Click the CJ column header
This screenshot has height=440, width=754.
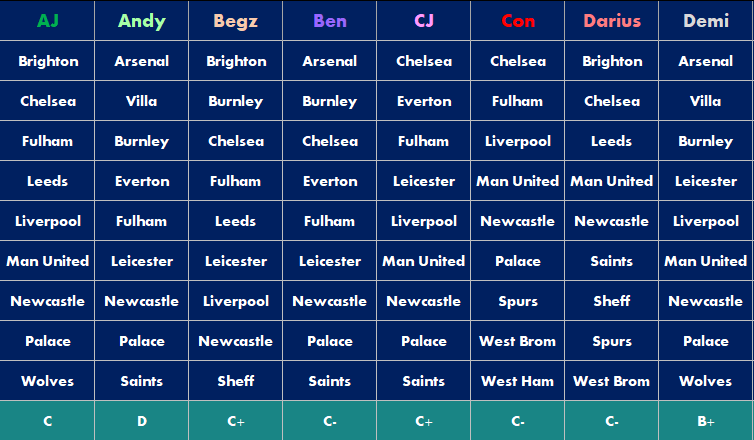423,21
